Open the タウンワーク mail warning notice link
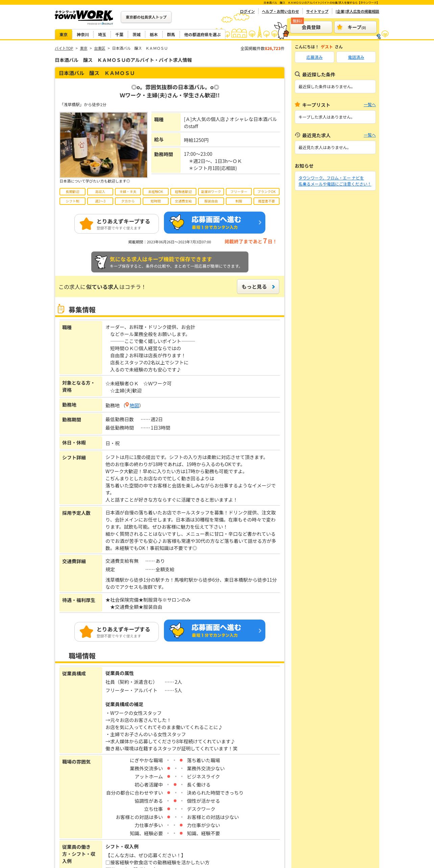This screenshot has height=868, width=434. click(334, 181)
